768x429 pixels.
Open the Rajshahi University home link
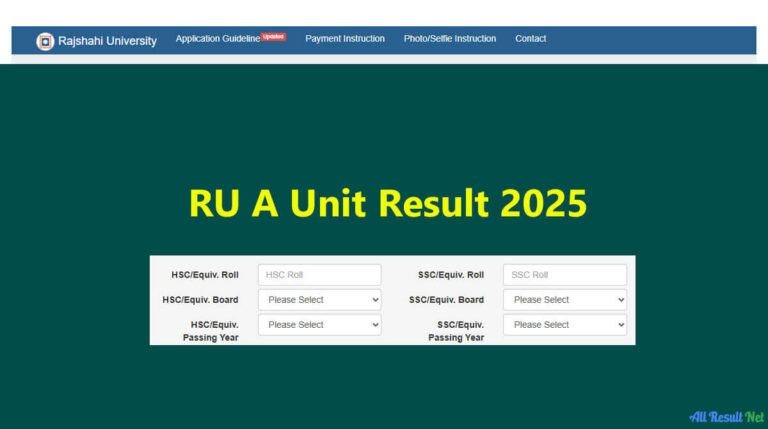click(106, 41)
